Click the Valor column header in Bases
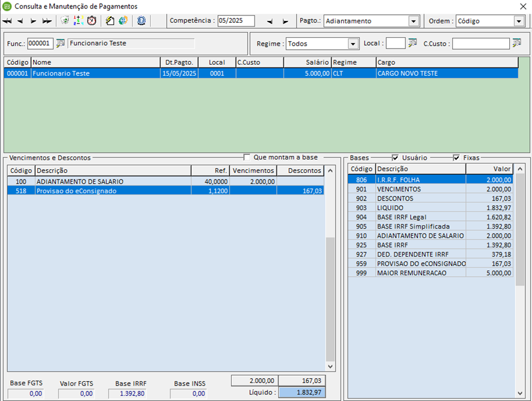This screenshot has height=401, width=532. tap(489, 169)
